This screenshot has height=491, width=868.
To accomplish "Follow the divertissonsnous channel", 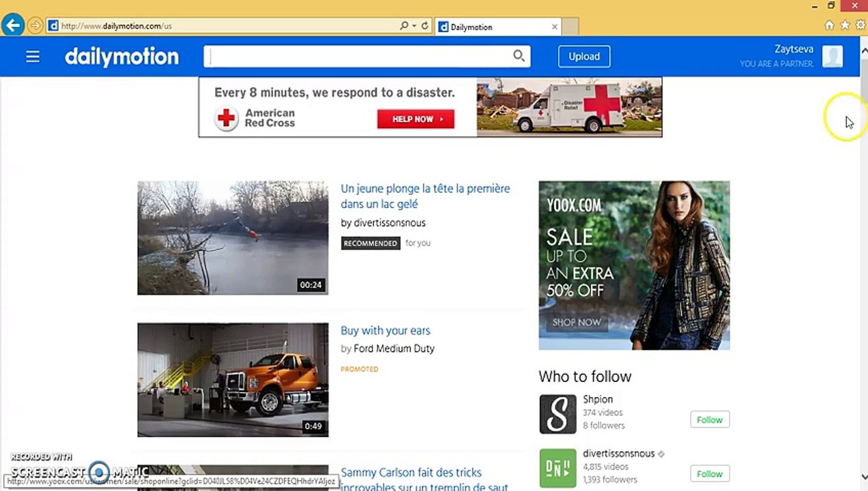I will click(x=710, y=473).
